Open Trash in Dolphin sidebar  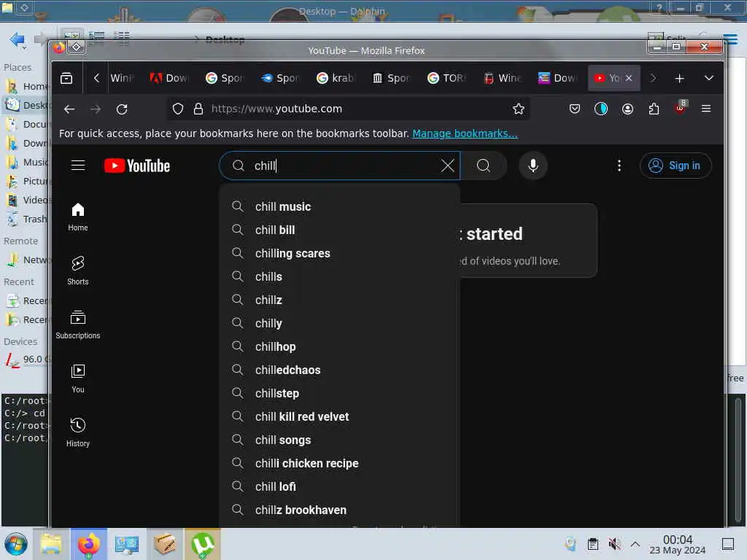tap(28, 219)
